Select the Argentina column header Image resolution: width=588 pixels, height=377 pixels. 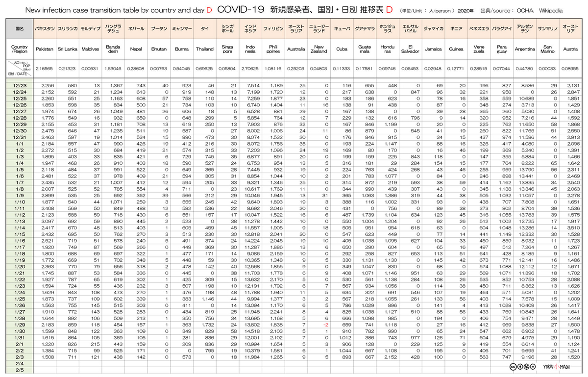pyautogui.click(x=525, y=49)
